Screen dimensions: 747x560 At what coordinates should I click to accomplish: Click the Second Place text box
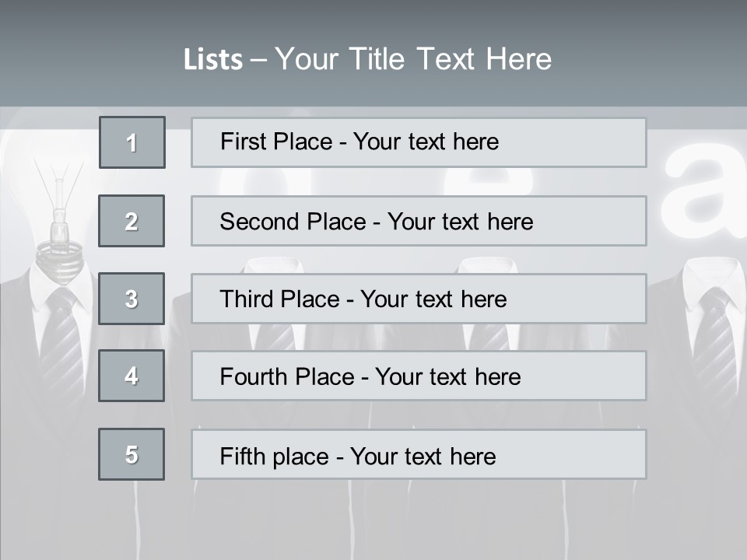coord(419,221)
